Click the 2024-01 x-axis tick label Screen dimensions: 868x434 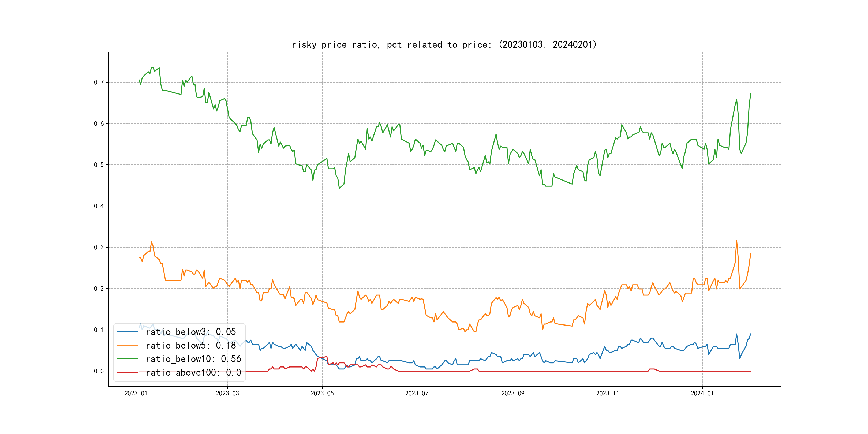point(702,393)
